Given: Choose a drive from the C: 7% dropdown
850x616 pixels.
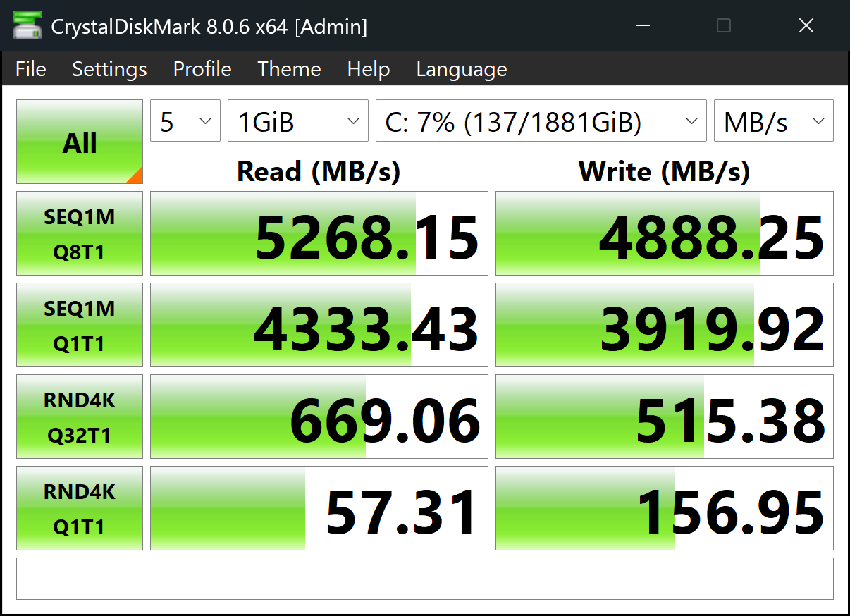Looking at the screenshot, I should (541, 121).
